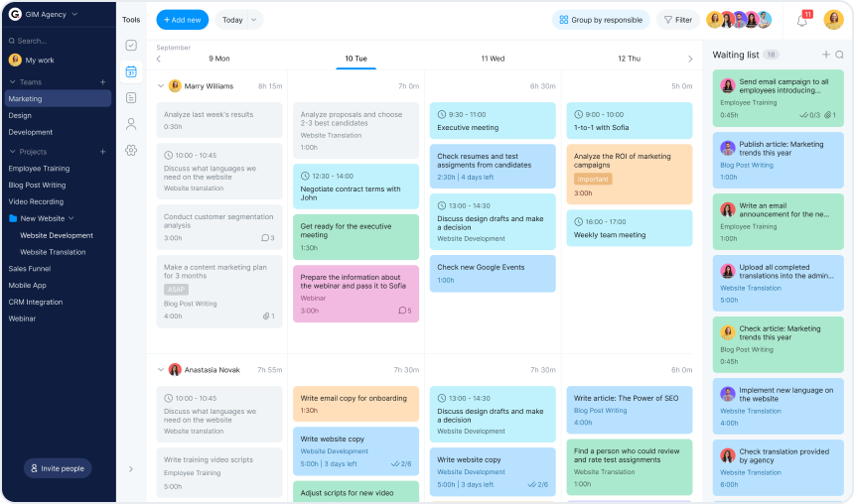Switch to the 12 Thu day column
Image resolution: width=854 pixels, height=504 pixels.
pyautogui.click(x=629, y=59)
